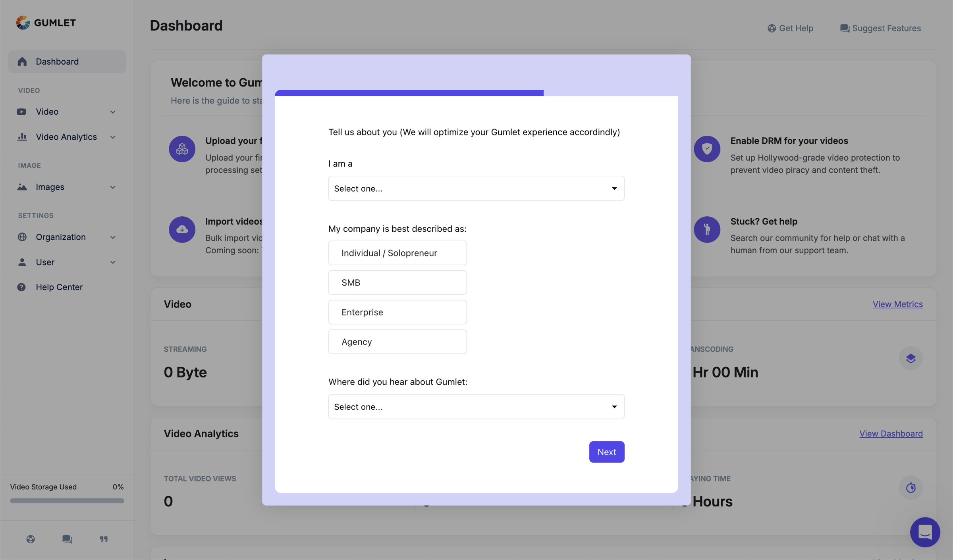953x560 pixels.
Task: Expand the User sidebar chevron
Action: pos(113,262)
